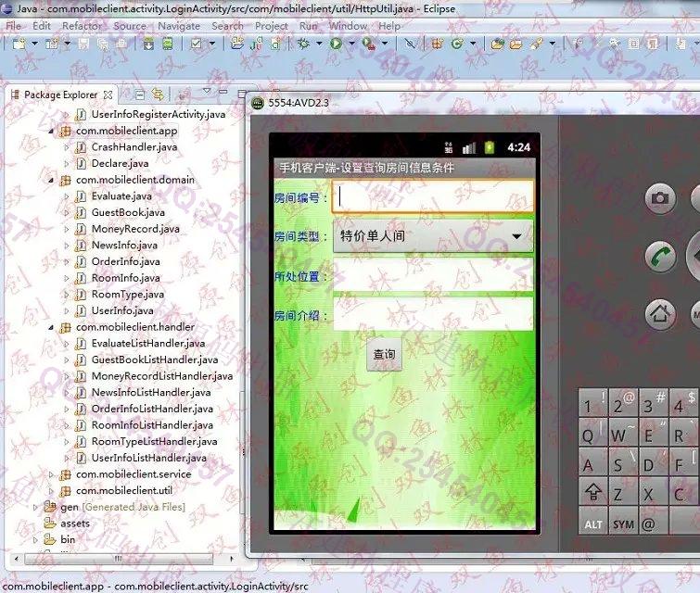Expand the com.mobileclient.service package
700x593 pixels.
(50, 474)
